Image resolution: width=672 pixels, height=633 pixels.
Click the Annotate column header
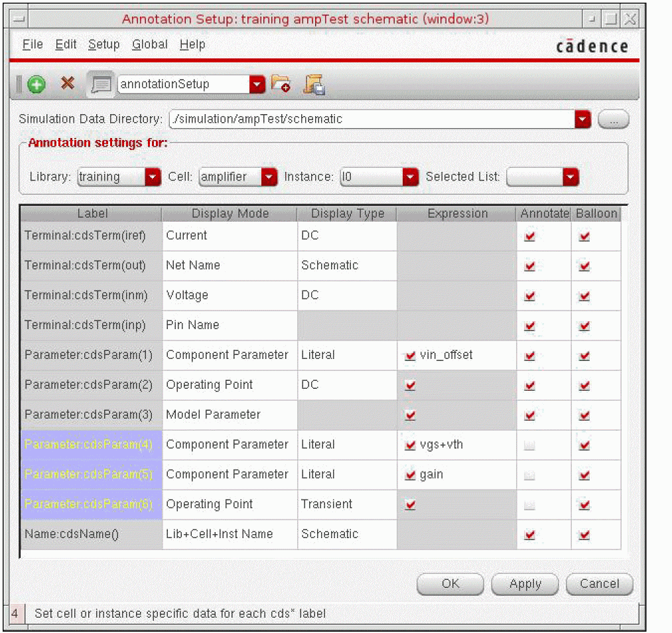544,214
